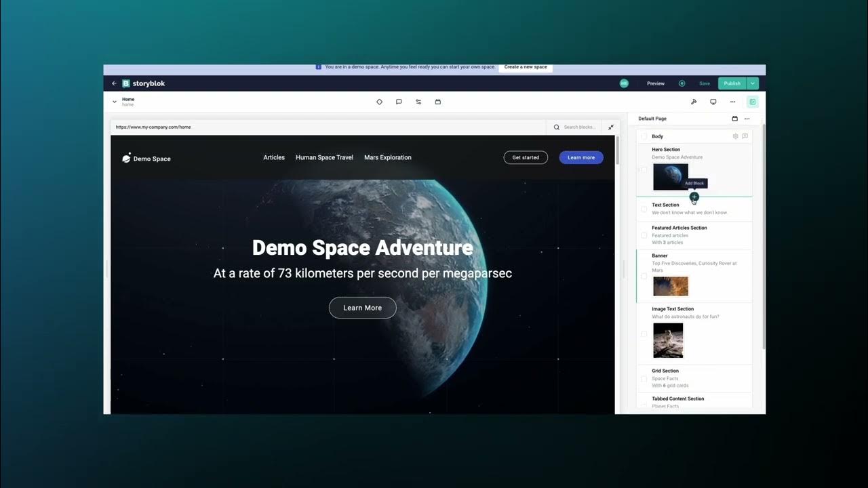Screen dimensions: 868x488
Task: Check the Body block checkbox
Action: coord(644,136)
